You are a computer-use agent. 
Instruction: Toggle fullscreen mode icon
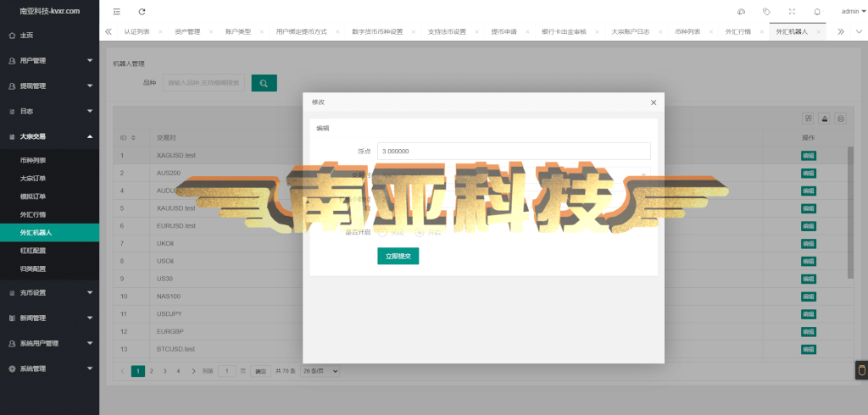pyautogui.click(x=792, y=12)
